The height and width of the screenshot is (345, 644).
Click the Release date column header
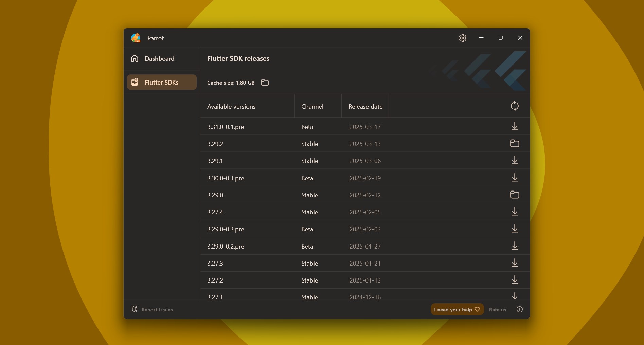(365, 107)
